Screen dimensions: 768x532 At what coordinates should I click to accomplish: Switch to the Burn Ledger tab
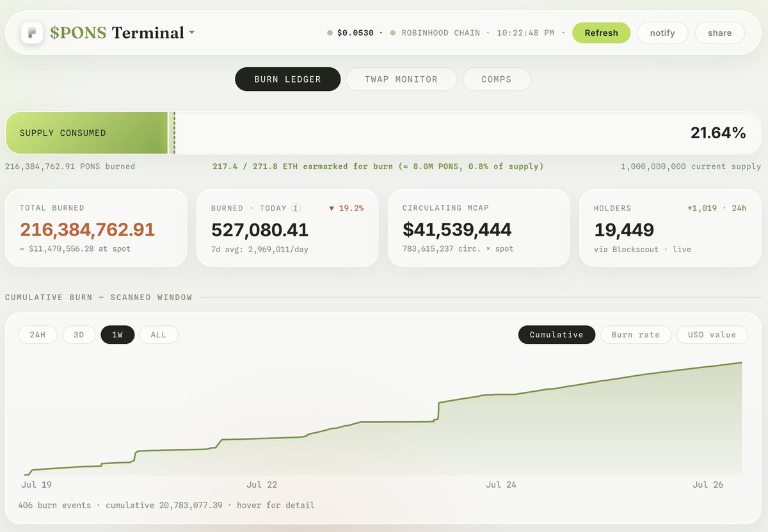(287, 79)
